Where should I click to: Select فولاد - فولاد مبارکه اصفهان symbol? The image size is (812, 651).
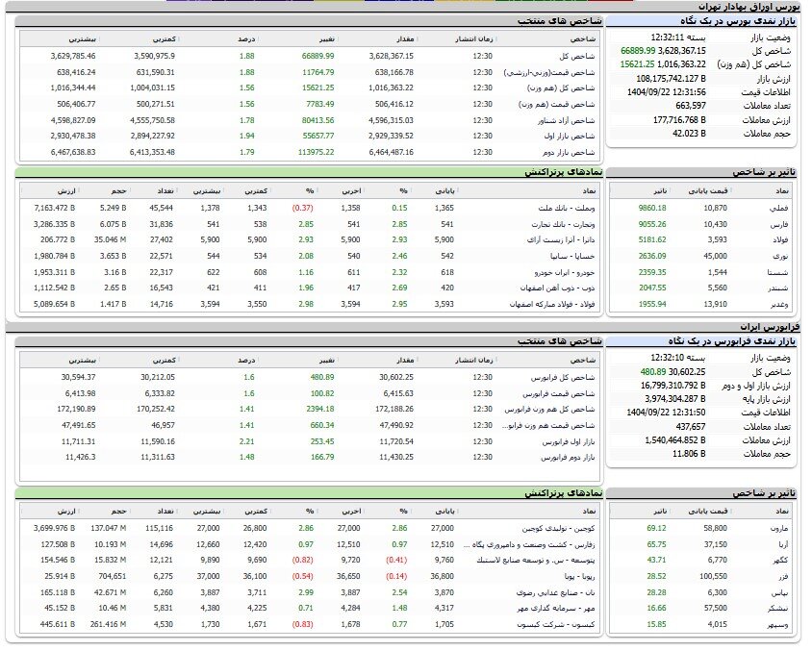[x=546, y=304]
